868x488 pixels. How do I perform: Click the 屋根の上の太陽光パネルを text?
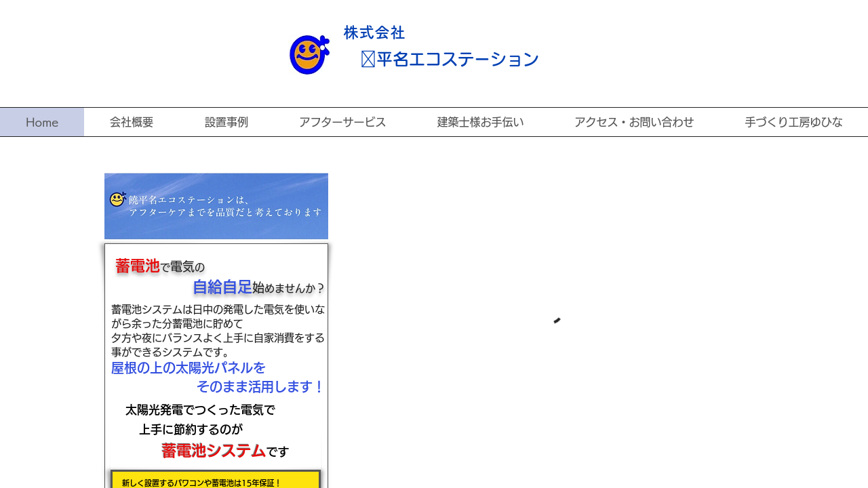coord(189,368)
